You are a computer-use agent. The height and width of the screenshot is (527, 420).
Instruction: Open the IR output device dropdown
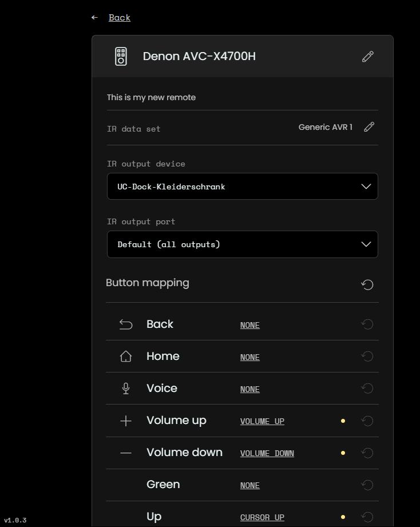pyautogui.click(x=243, y=186)
